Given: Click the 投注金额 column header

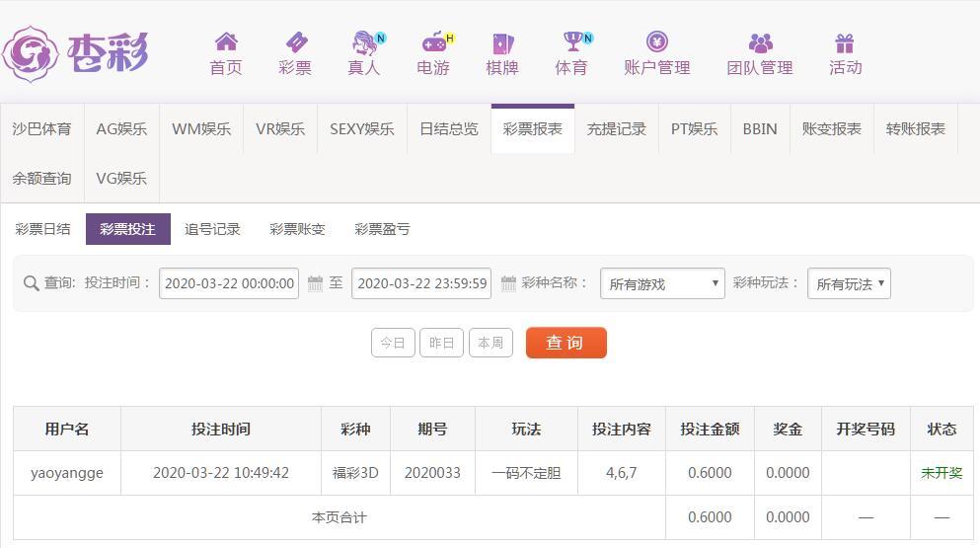Looking at the screenshot, I should pos(710,430).
